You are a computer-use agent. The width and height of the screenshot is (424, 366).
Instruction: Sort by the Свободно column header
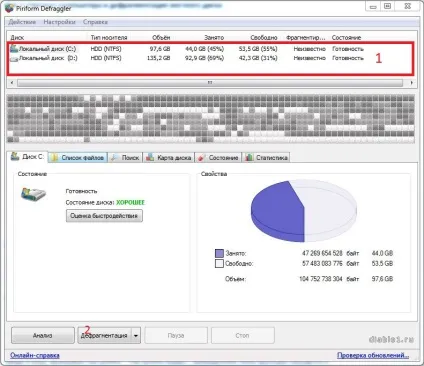point(264,38)
